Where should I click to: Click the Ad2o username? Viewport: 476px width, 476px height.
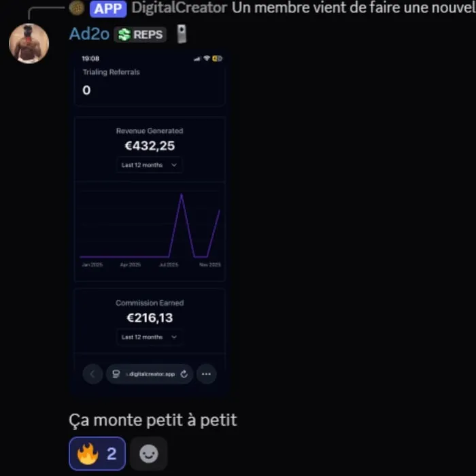pyautogui.click(x=89, y=34)
